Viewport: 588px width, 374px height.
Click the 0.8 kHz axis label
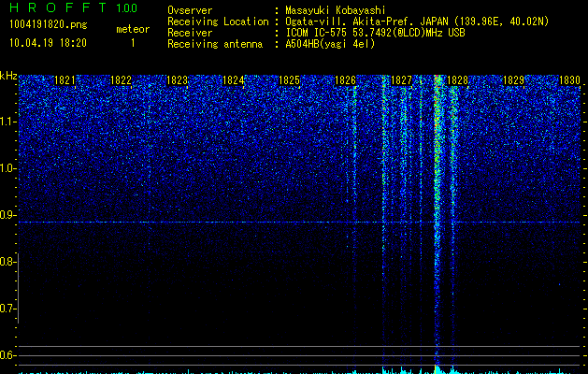7,262
